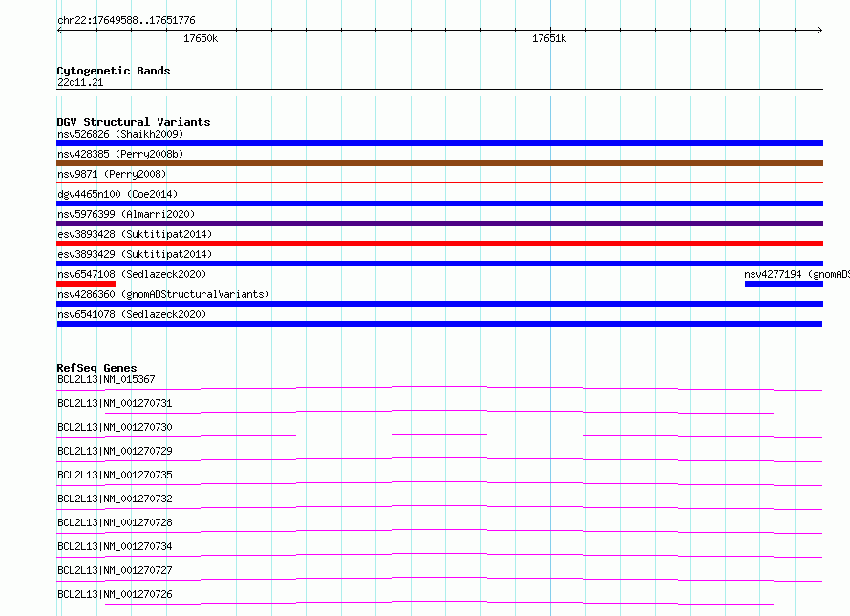The image size is (850, 616).
Task: Click the right arrow of the ruler
Action: tap(820, 30)
